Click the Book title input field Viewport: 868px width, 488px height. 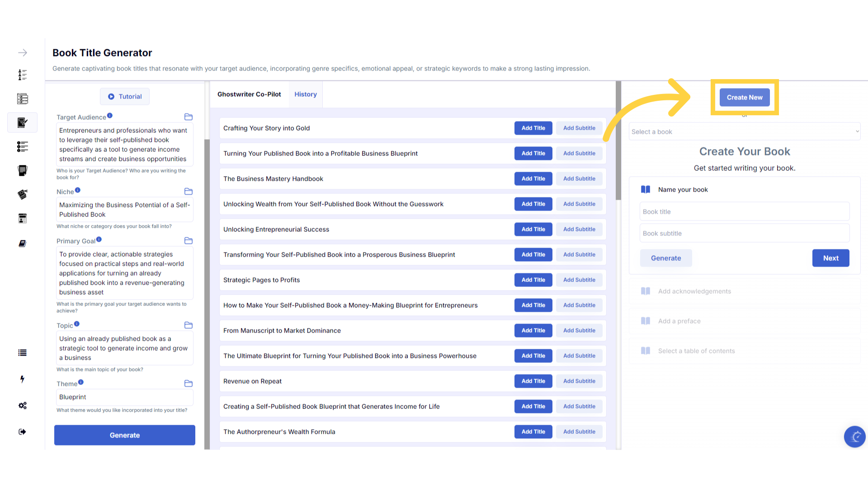(744, 212)
